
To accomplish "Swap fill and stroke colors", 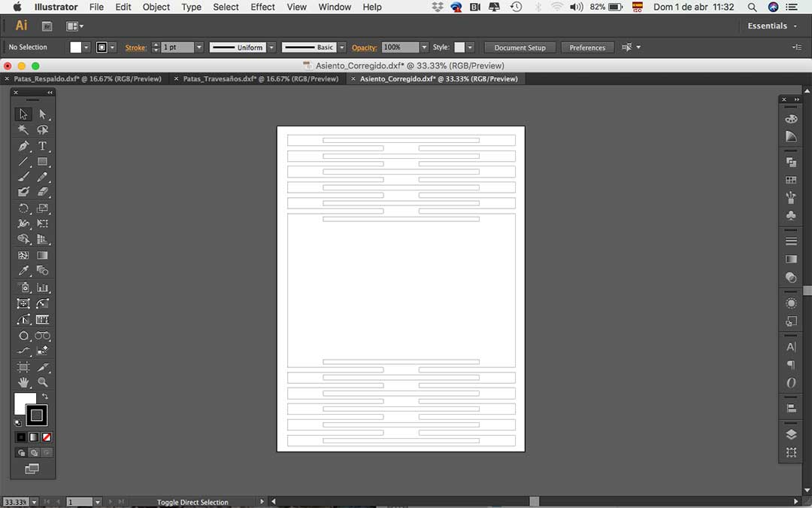I will click(x=45, y=397).
